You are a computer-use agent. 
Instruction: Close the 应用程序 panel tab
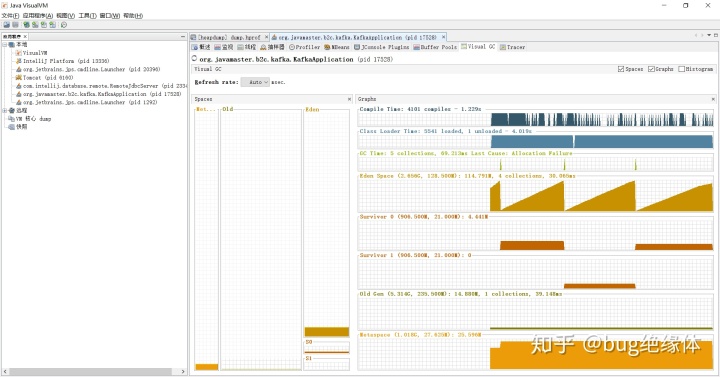25,36
